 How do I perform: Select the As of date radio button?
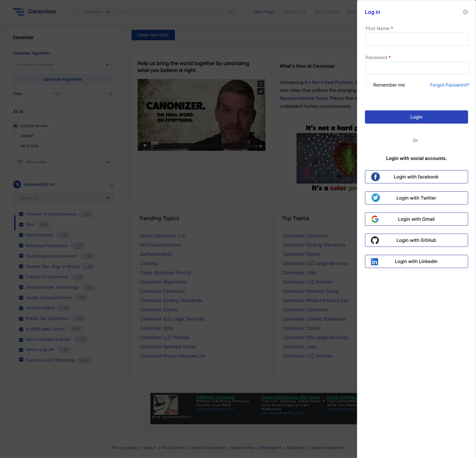[x=16, y=146]
